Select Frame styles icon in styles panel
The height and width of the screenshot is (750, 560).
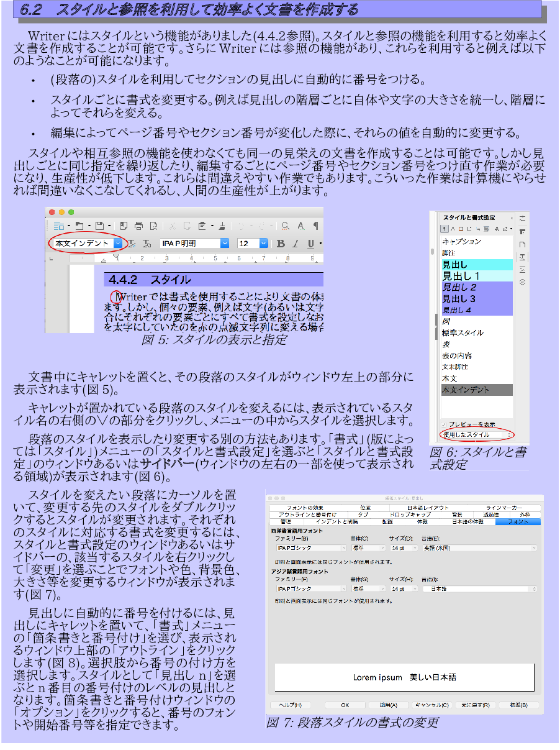click(x=461, y=229)
